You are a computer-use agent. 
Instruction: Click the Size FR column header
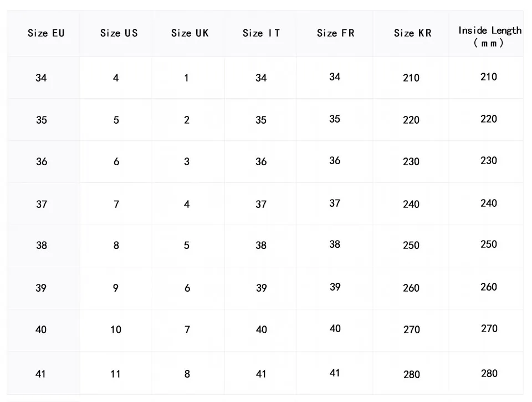[x=335, y=33]
